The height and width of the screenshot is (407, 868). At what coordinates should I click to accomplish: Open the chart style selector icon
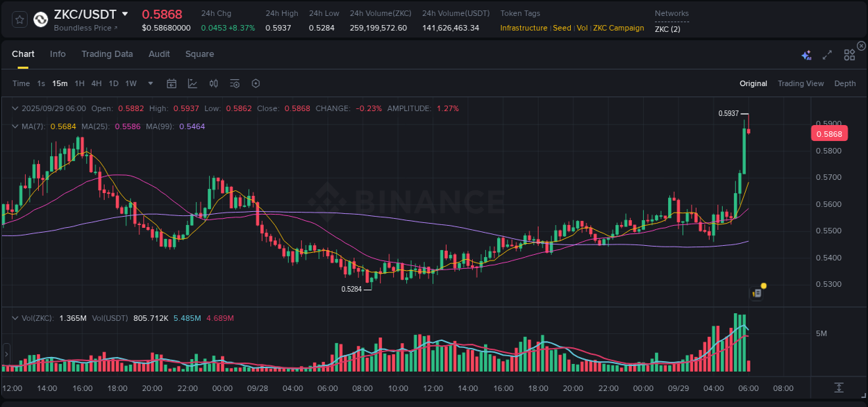tap(192, 83)
